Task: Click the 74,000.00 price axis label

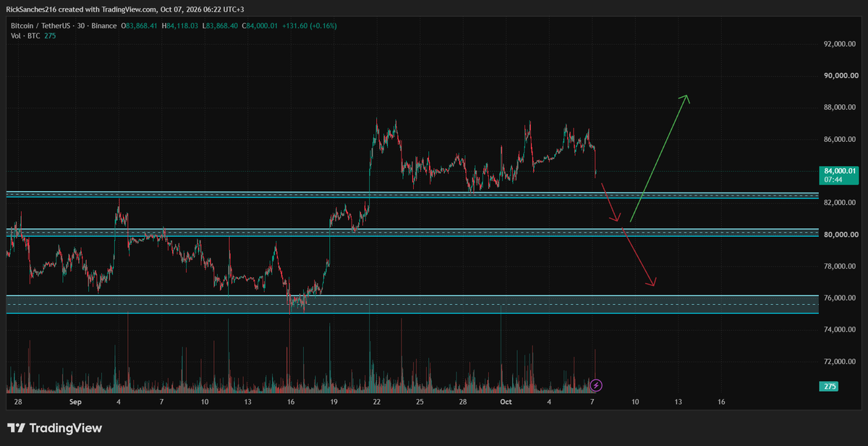Action: point(841,329)
